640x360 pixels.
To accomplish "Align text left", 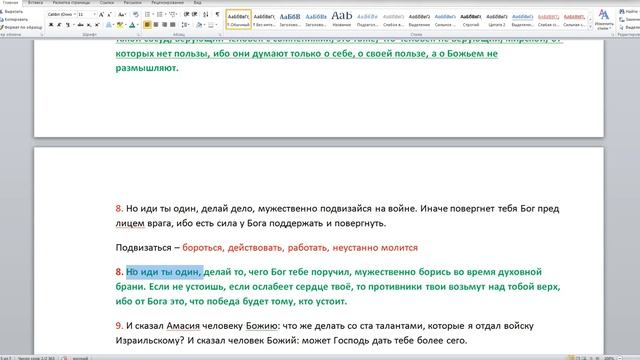I will click(147, 25).
